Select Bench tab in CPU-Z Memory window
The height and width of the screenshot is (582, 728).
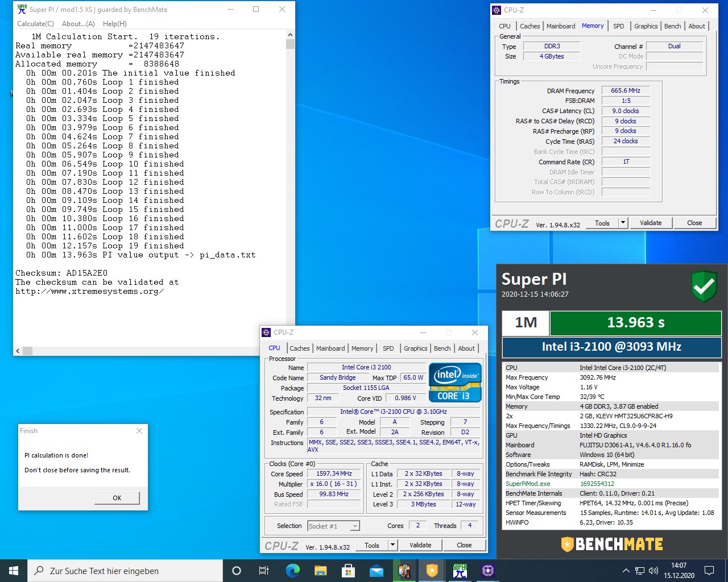(672, 26)
